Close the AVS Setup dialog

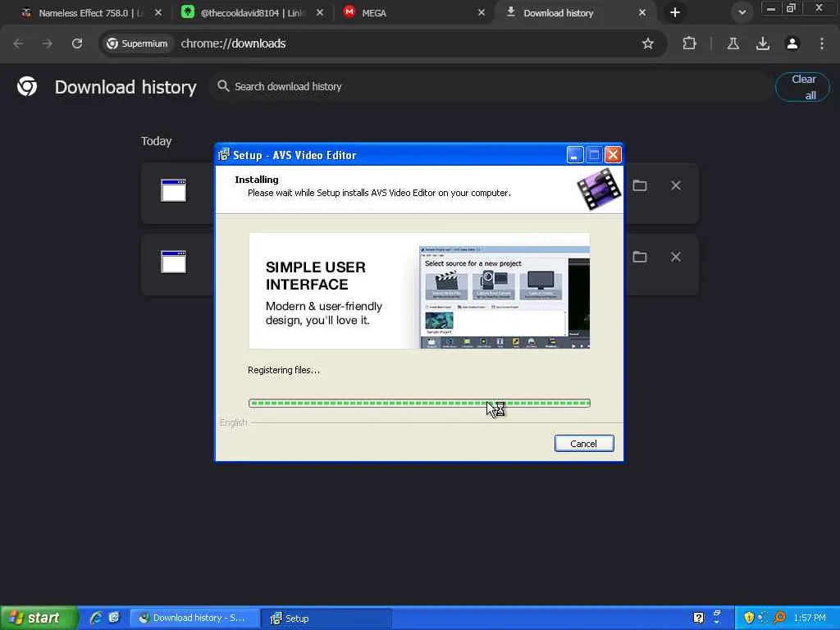click(613, 155)
